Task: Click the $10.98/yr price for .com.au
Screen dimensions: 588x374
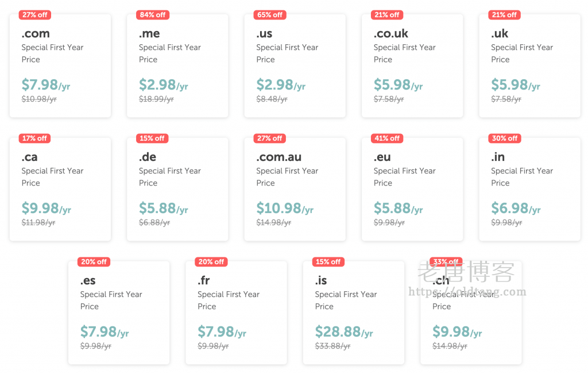Action: click(284, 208)
